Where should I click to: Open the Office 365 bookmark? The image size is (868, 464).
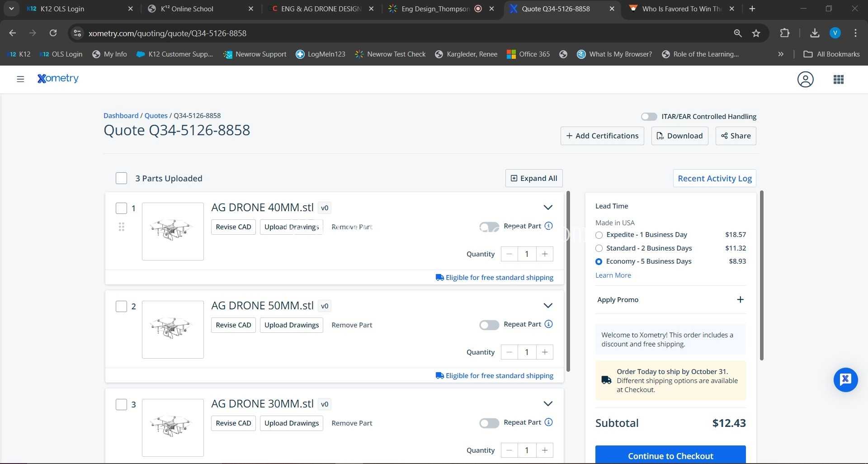click(528, 54)
